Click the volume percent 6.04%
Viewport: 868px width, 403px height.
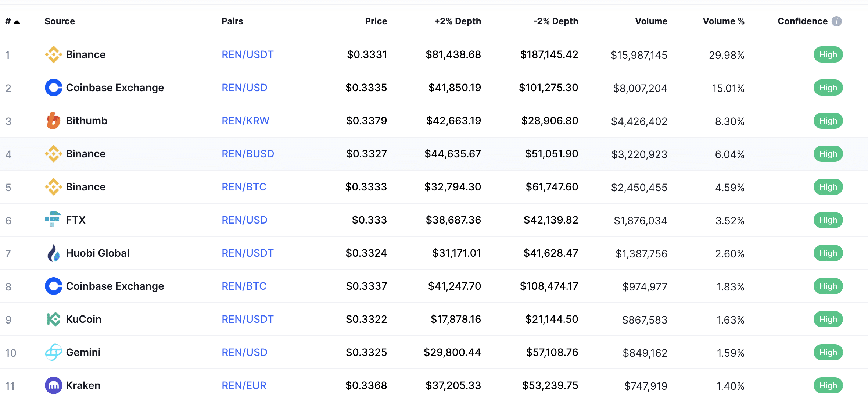click(730, 154)
